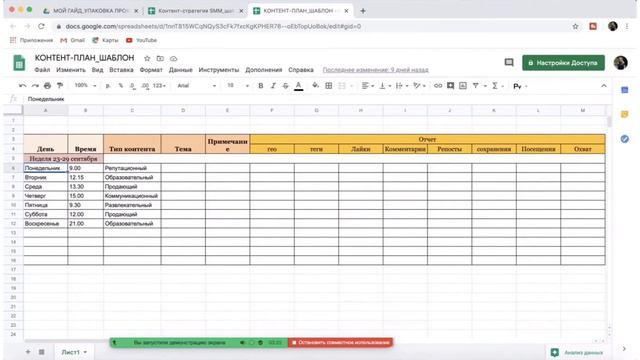Screen dimensions: 640x360
Task: Open the fill color picker
Action: [x=316, y=86]
